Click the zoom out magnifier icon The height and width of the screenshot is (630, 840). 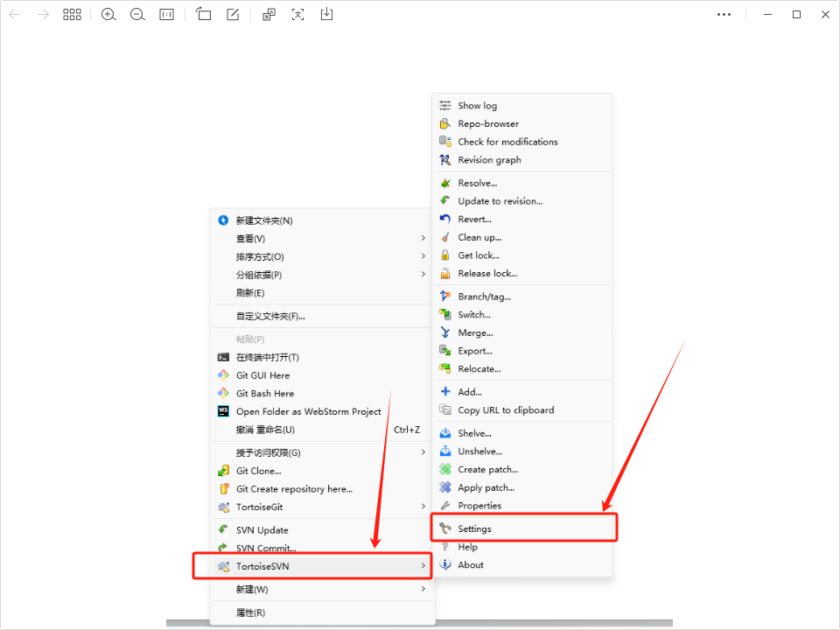(x=137, y=15)
